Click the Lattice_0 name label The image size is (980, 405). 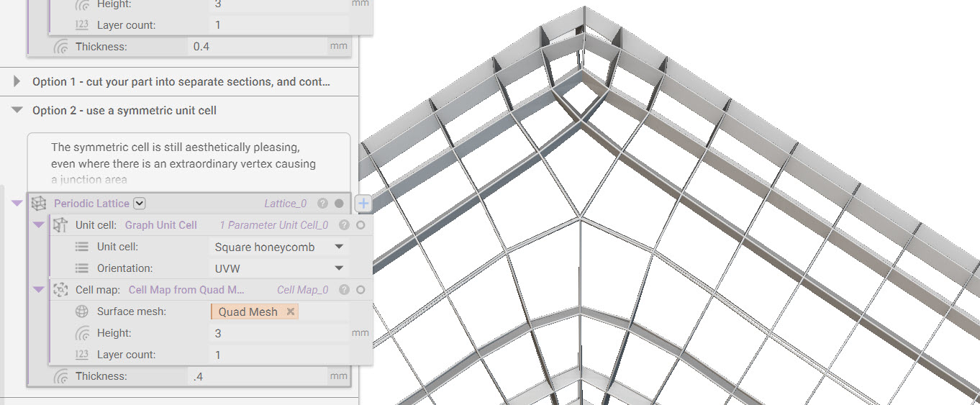point(285,204)
